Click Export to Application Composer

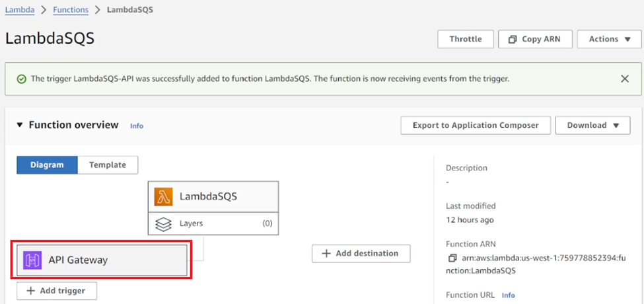476,126
